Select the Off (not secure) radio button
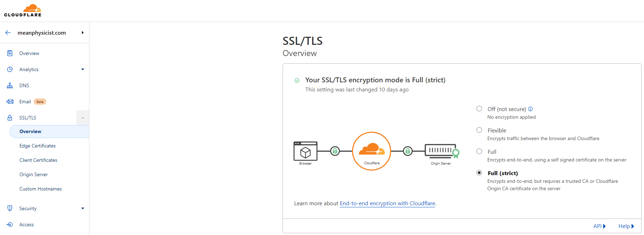Screen dimensions: 644x235 point(479,109)
